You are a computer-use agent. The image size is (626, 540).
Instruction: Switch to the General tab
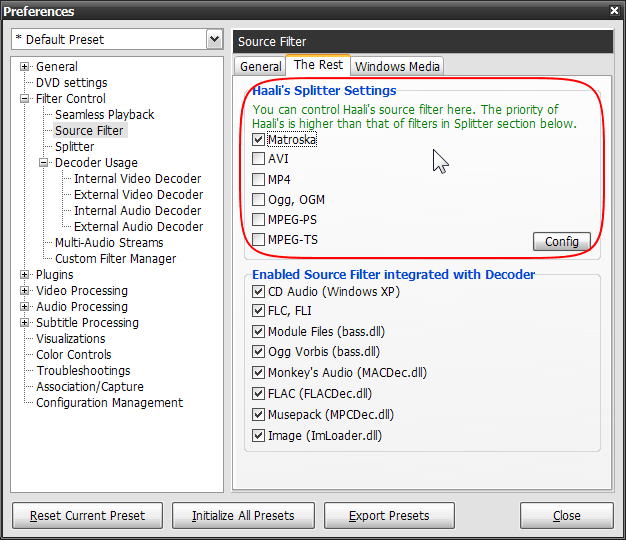[260, 66]
